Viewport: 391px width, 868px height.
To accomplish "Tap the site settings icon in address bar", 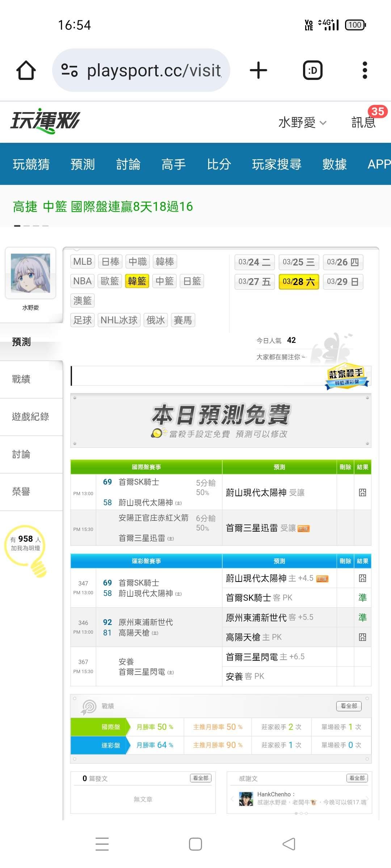I will pyautogui.click(x=69, y=70).
